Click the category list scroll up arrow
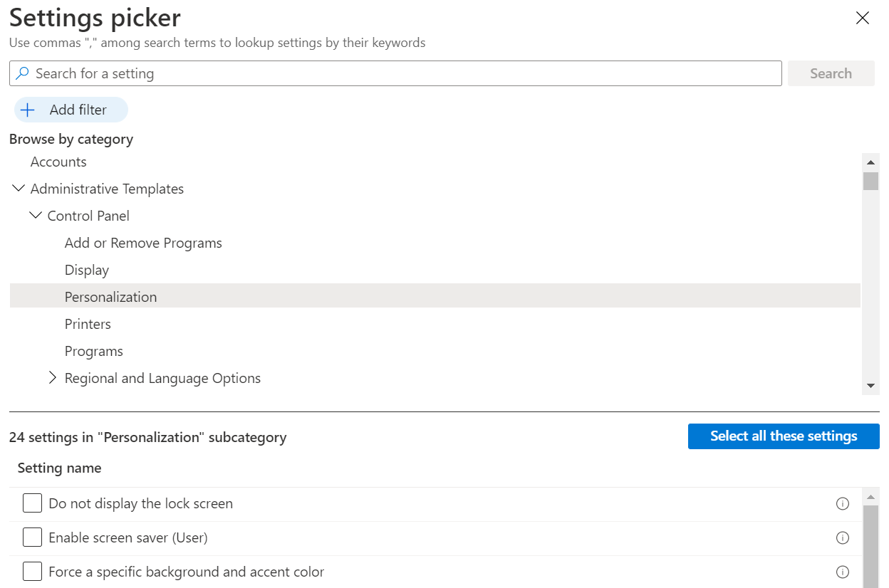The height and width of the screenshot is (588, 889). (870, 162)
